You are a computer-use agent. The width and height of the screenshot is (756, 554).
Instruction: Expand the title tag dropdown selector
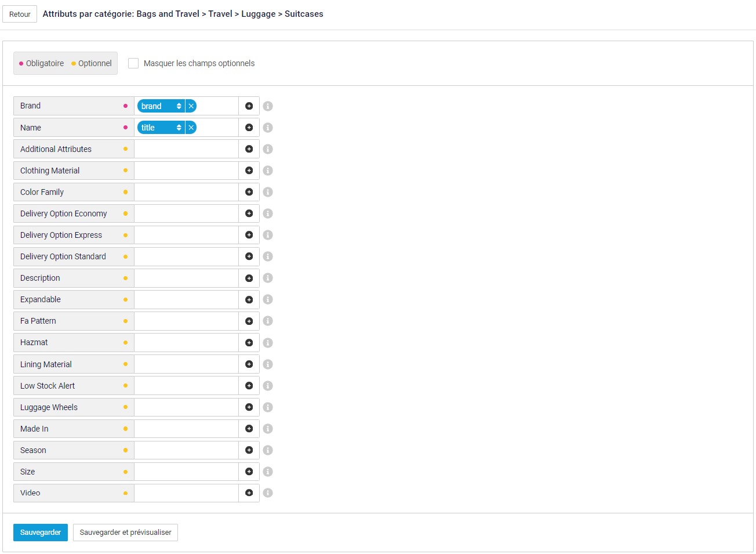(x=161, y=128)
